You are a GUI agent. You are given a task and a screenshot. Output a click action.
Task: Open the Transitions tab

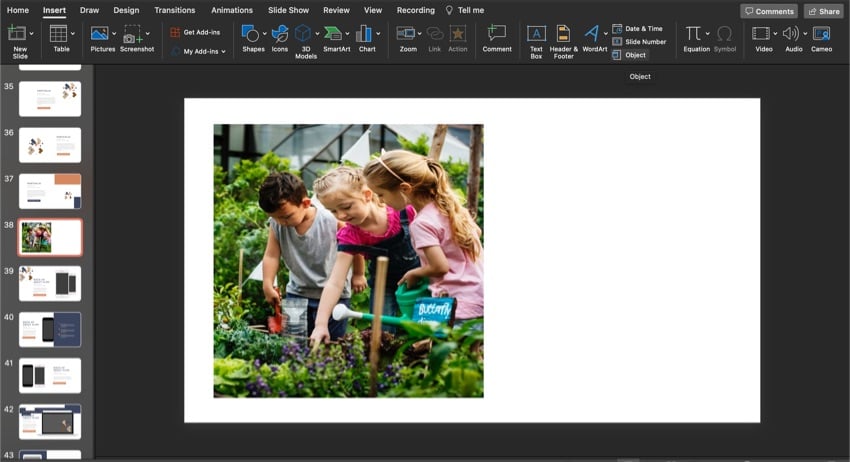(175, 10)
